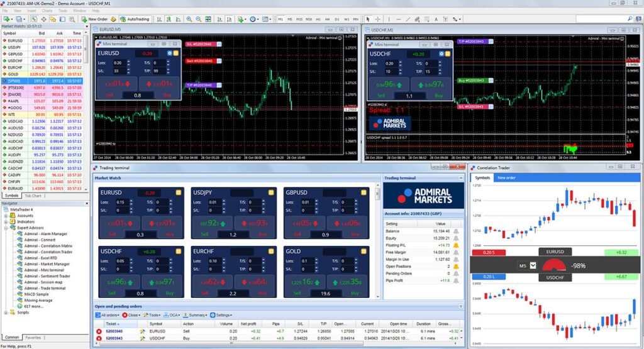This screenshot has height=349, width=644.
Task: Click the Zoom Out magnifier icon
Action: pyautogui.click(x=198, y=19)
